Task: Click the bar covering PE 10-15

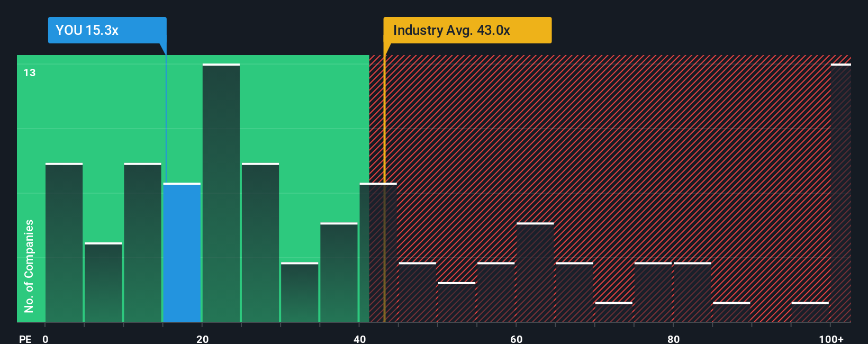Action: pos(143,242)
